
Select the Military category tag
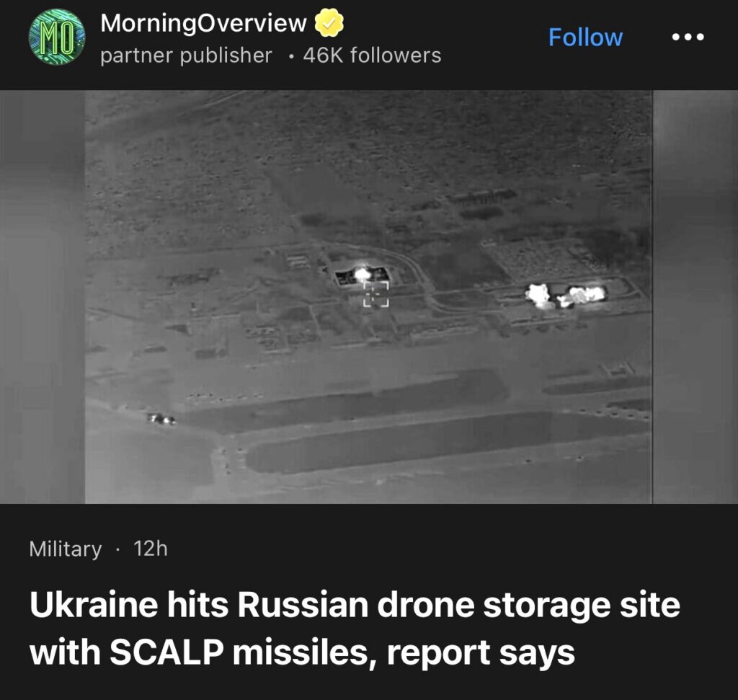tap(66, 549)
